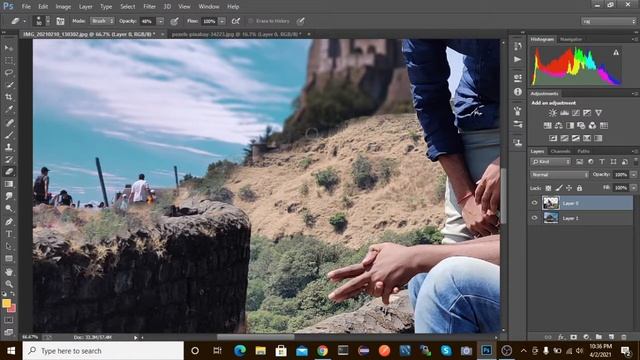640x360 pixels.
Task: Set the background color swatch
Action: click(x=11, y=308)
